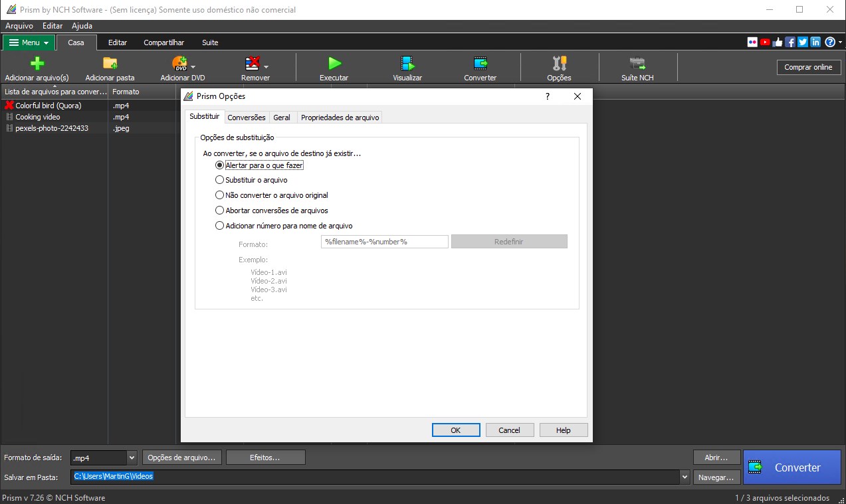Select the 'pexels-photo-2242433' file row
This screenshot has width=846, height=504.
[90, 128]
